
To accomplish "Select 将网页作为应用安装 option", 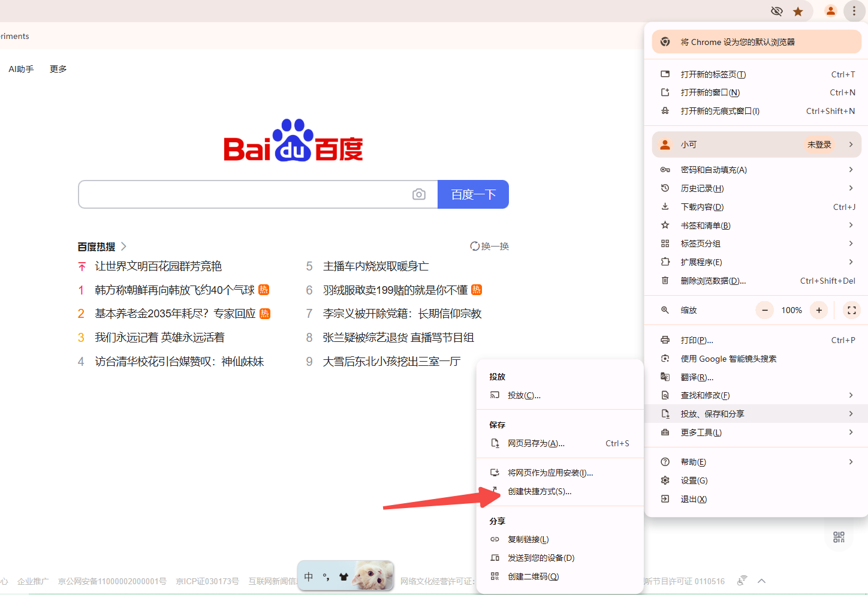I will (560, 473).
